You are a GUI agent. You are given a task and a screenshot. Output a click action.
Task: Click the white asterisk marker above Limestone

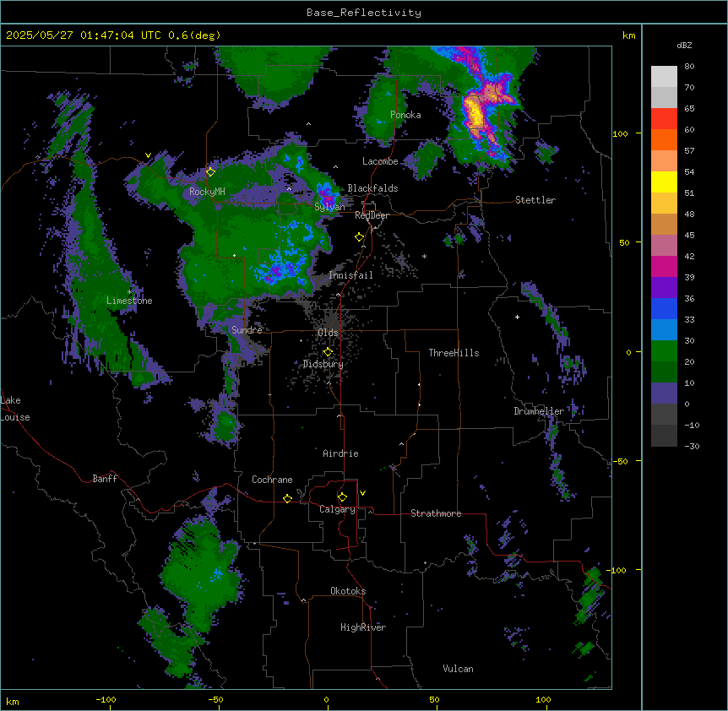point(129,292)
